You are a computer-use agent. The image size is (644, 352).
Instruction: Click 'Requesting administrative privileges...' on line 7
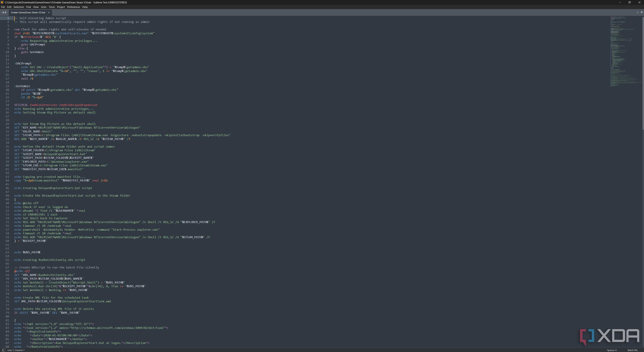pyautogui.click(x=63, y=41)
